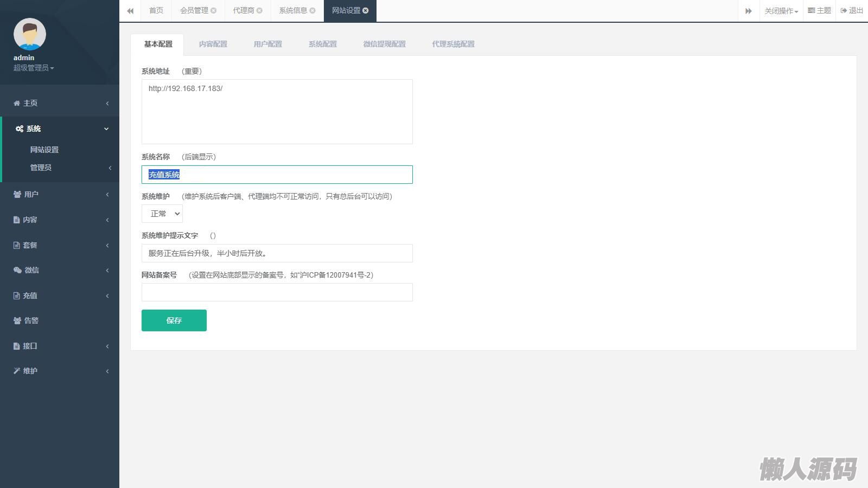868x488 pixels.
Task: Click the WeChat icon in sidebar
Action: click(17, 270)
